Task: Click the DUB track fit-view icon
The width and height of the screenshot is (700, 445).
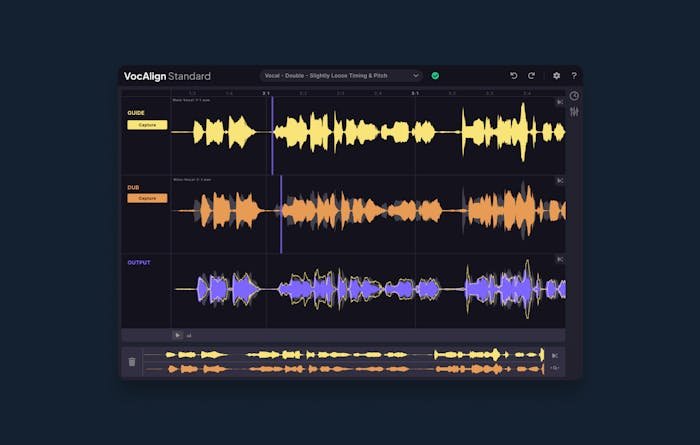Action: pos(560,181)
